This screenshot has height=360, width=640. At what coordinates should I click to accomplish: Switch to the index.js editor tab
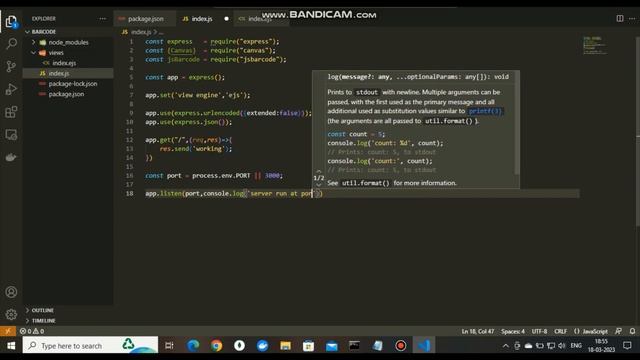tap(202, 19)
